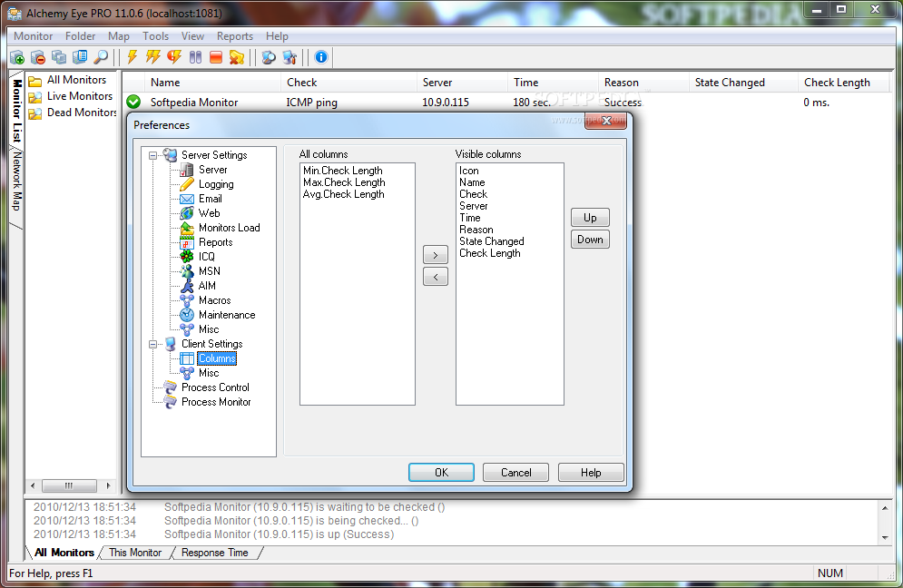Select ICQ in preferences tree
The width and height of the screenshot is (903, 588).
point(206,257)
